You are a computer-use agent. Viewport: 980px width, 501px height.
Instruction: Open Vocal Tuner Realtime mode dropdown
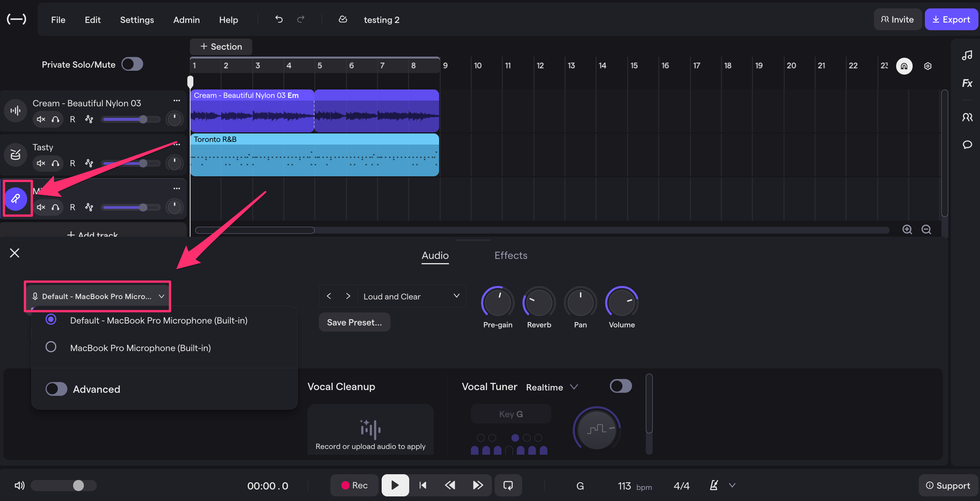[x=552, y=387]
